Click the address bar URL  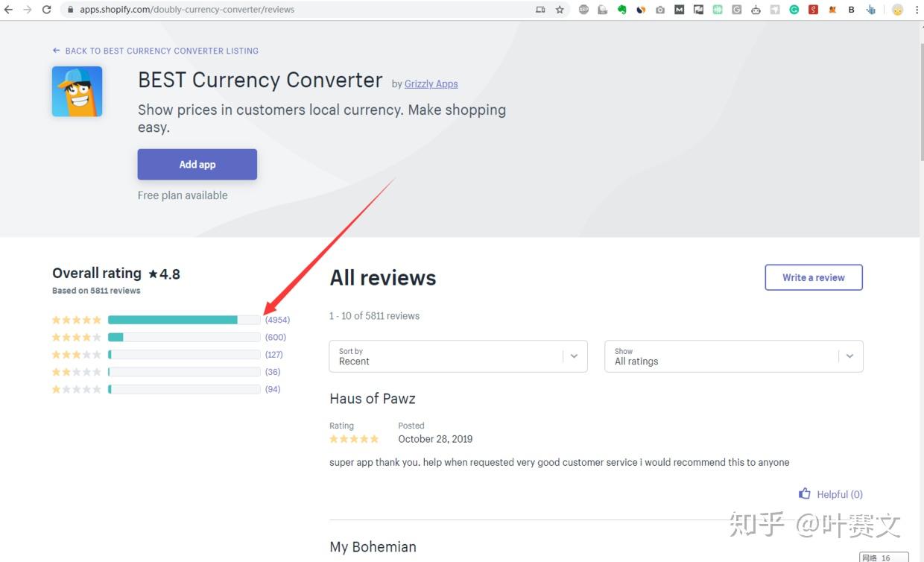tap(187, 10)
